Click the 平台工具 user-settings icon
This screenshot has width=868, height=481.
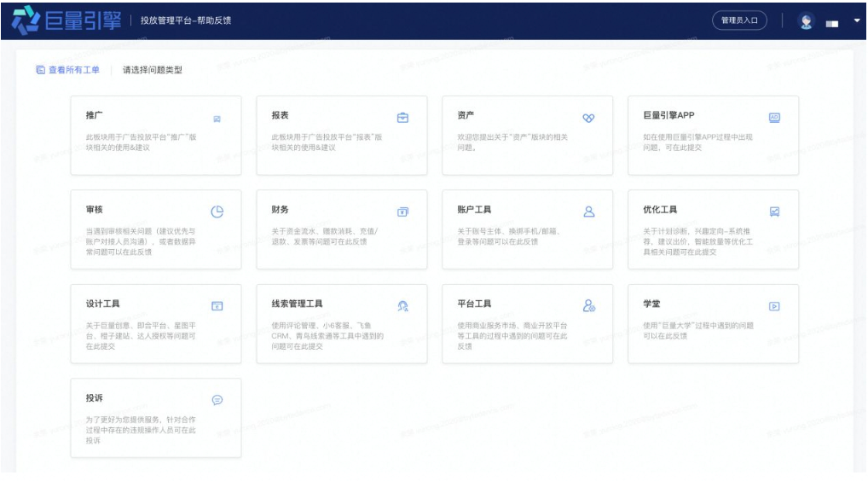589,305
